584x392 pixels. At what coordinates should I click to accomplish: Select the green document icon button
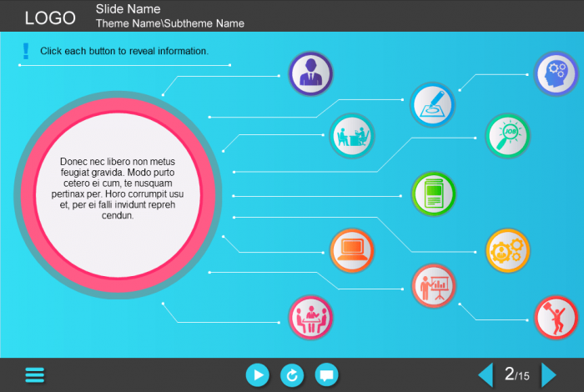[434, 193]
